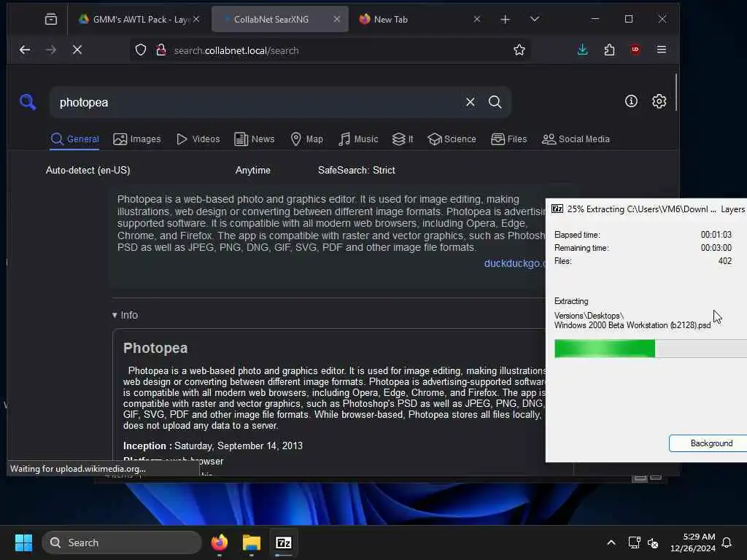Switch to CollabNet SearXNG tab

pyautogui.click(x=271, y=19)
